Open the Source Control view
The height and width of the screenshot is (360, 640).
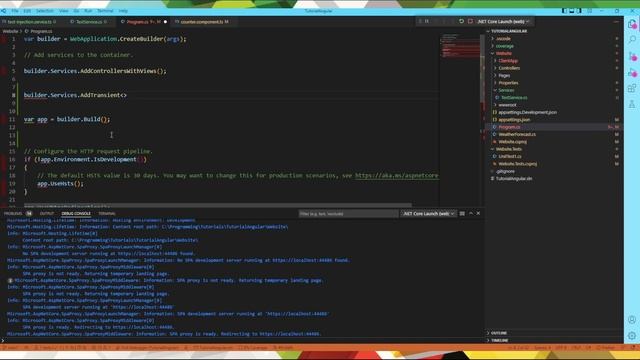[632, 56]
